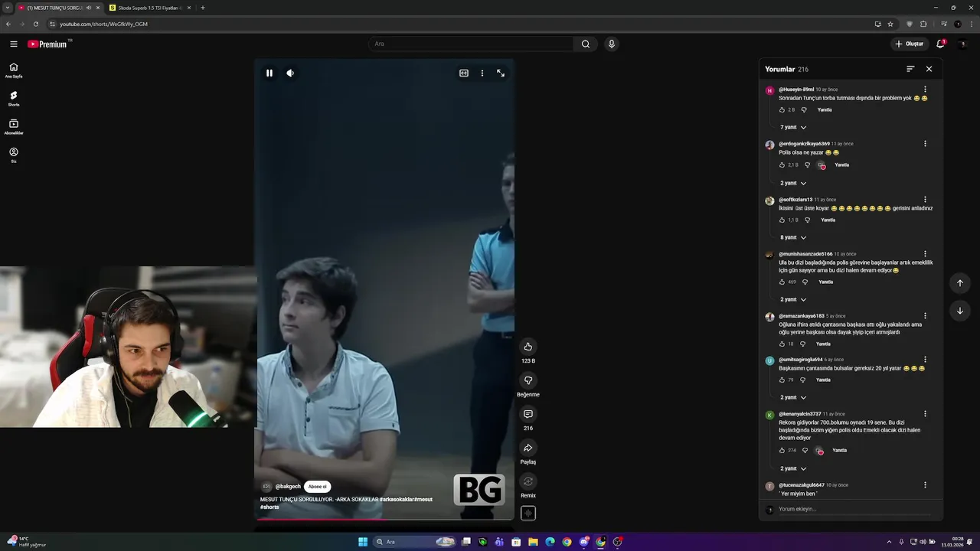
Task: Switch to the Skoda Superb 1.5 TSI tab
Action: [150, 8]
